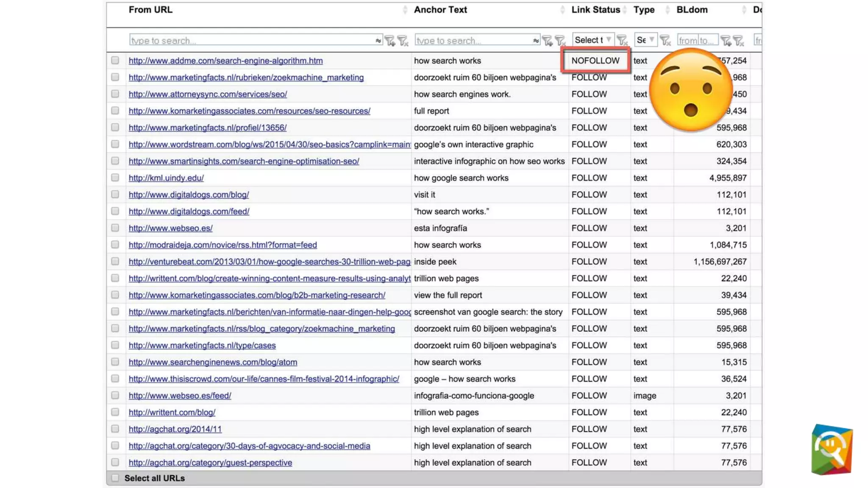Check the addme.com row checkbox

click(115, 61)
